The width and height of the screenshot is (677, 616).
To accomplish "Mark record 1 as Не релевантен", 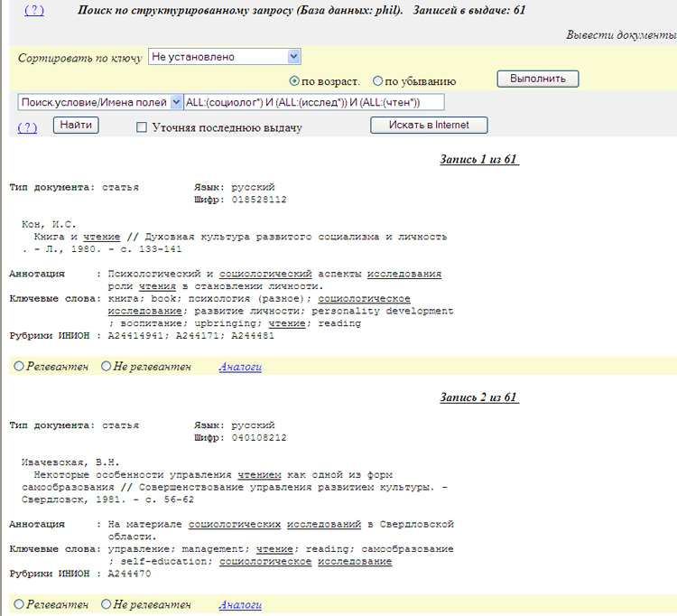I will coord(106,367).
